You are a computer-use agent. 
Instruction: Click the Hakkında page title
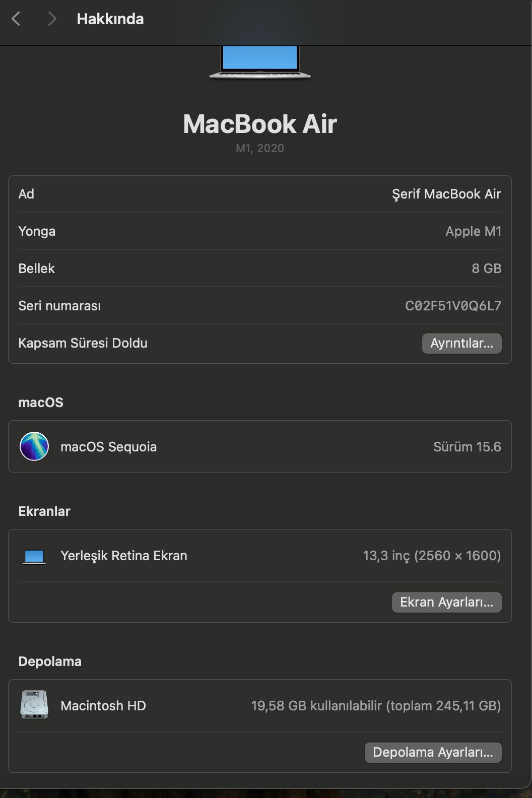point(110,19)
